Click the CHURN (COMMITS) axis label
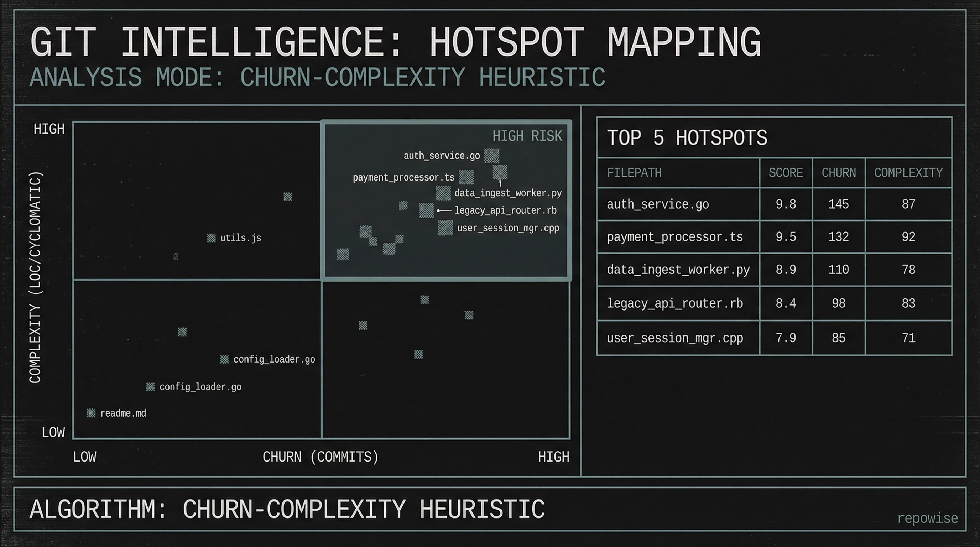Screen dimensions: 980x547 point(321,457)
